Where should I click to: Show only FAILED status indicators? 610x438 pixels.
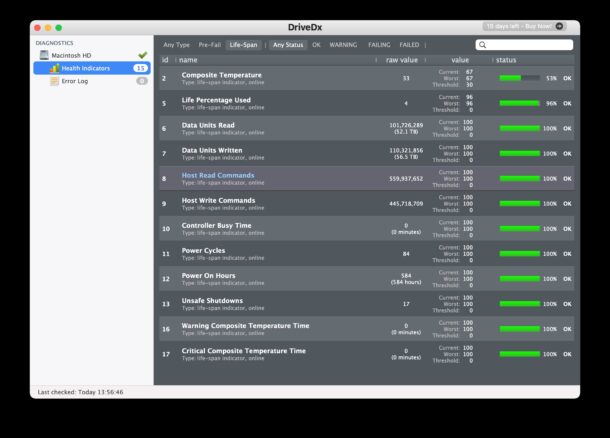409,45
